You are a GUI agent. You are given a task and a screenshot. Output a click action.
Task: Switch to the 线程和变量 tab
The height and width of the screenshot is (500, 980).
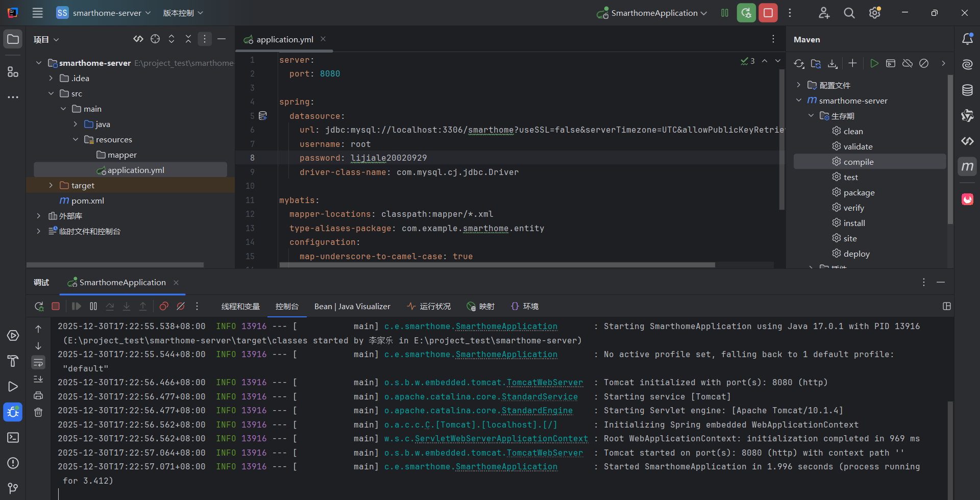point(240,306)
